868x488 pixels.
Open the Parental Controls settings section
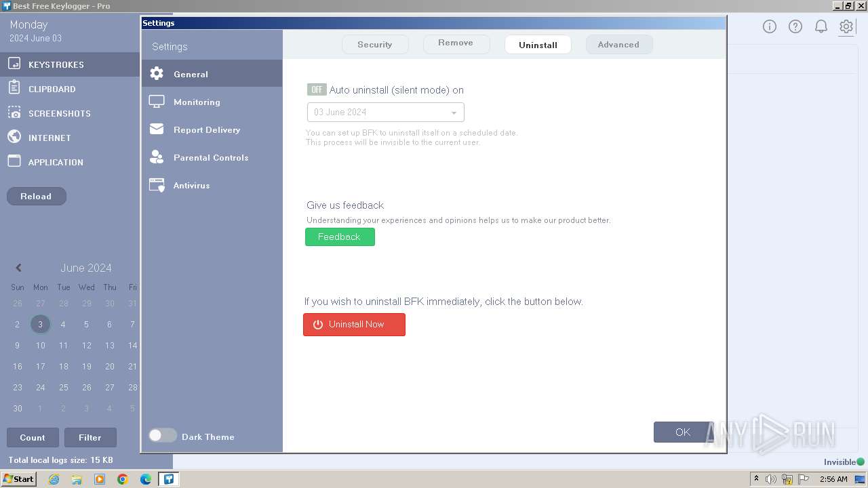[212, 157]
